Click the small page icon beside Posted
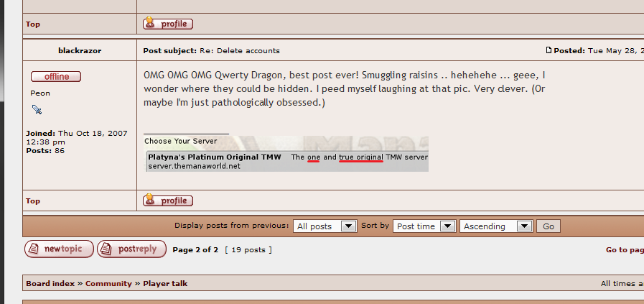The image size is (644, 304). [x=549, y=50]
